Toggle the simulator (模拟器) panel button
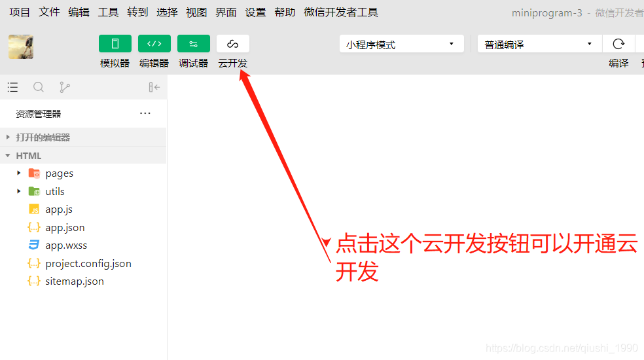This screenshot has width=644, height=360. tap(115, 44)
